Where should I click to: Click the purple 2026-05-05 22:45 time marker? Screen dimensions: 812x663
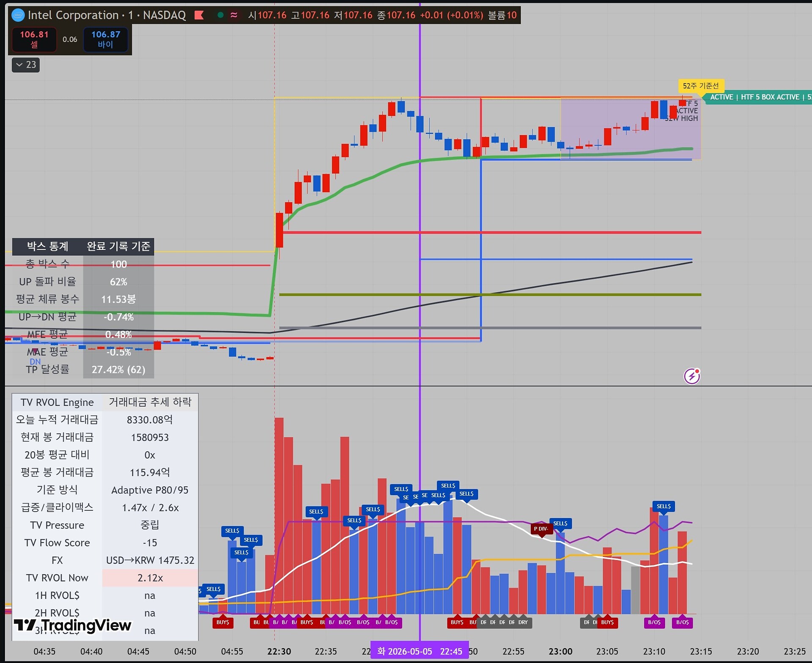coord(420,651)
